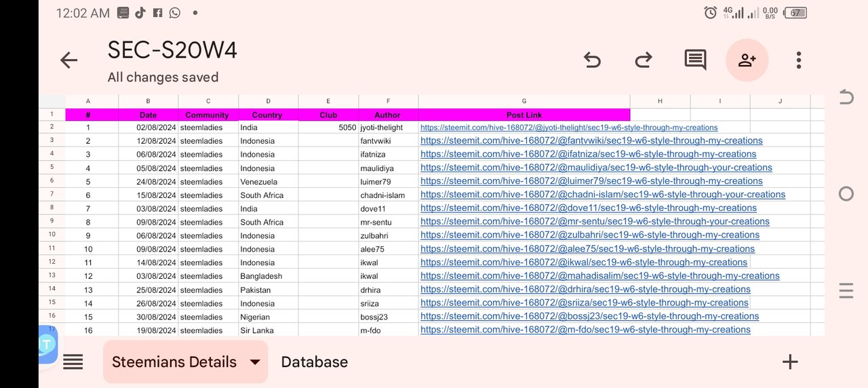The height and width of the screenshot is (388, 868).
Task: Open the comments panel
Action: tap(695, 60)
